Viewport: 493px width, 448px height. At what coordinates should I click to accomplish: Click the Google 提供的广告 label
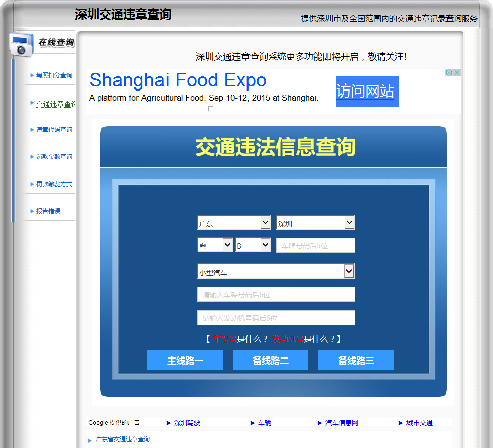pyautogui.click(x=114, y=422)
